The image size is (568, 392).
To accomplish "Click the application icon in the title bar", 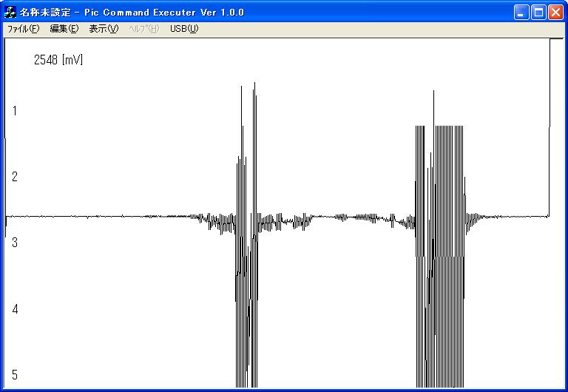I will pyautogui.click(x=10, y=13).
